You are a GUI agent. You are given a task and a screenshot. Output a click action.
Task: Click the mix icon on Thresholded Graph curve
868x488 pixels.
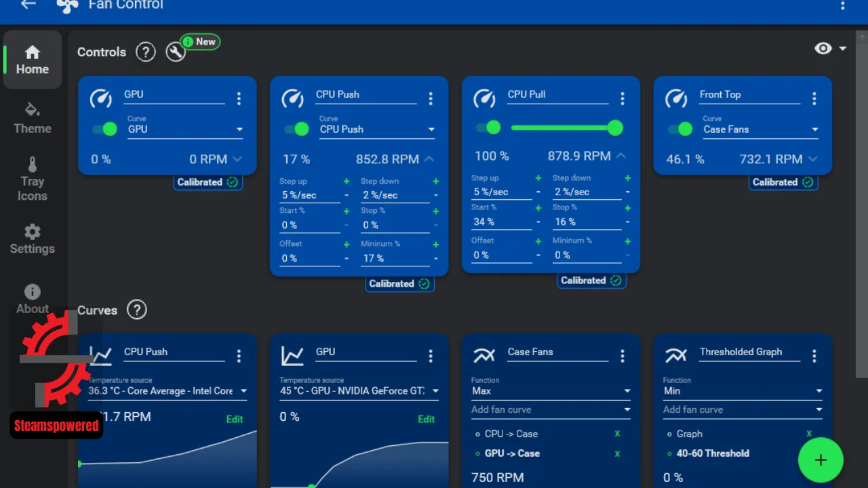(676, 356)
